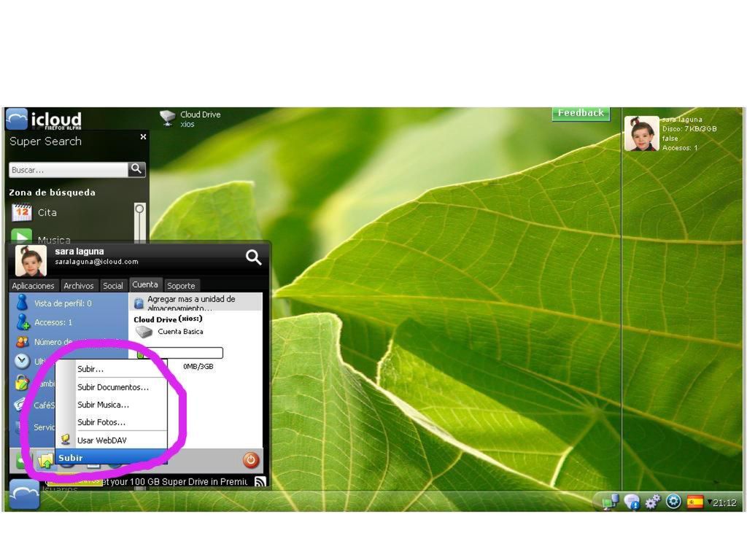Click the Vista de perfil: 0 entry
Viewport: 747px width, 560px height.
tap(63, 303)
